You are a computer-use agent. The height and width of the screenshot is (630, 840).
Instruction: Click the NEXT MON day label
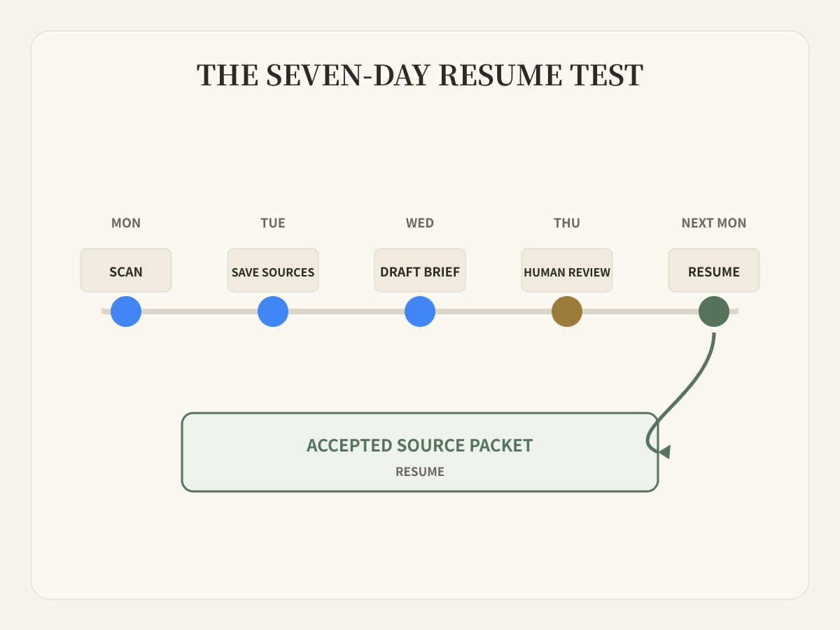point(714,223)
